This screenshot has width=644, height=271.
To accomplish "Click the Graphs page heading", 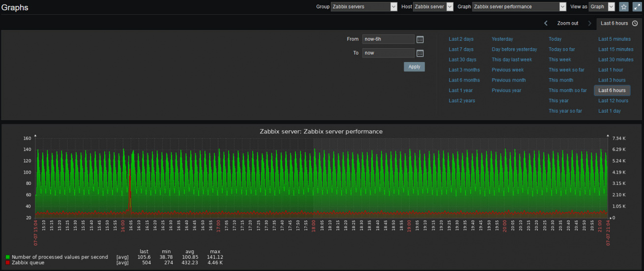I will pyautogui.click(x=15, y=7).
